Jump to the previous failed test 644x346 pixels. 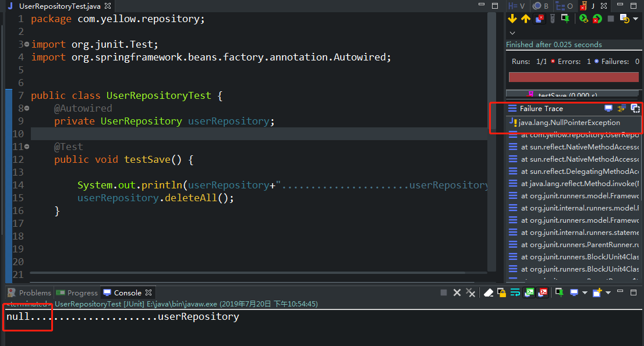[525, 19]
